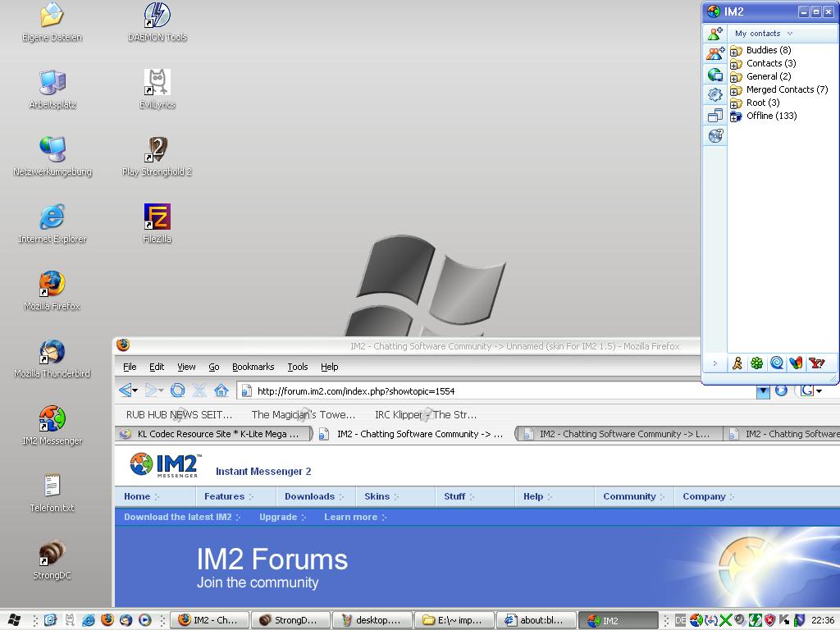This screenshot has height=630, width=840.
Task: Switch to StrongD... taskbar button
Action: [x=290, y=620]
